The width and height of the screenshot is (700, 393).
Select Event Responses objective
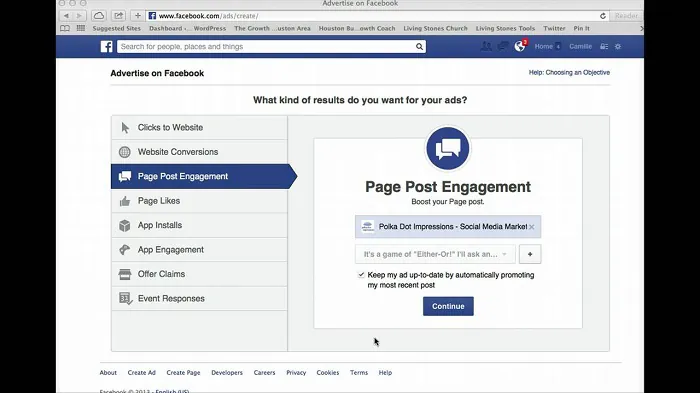click(x=199, y=299)
